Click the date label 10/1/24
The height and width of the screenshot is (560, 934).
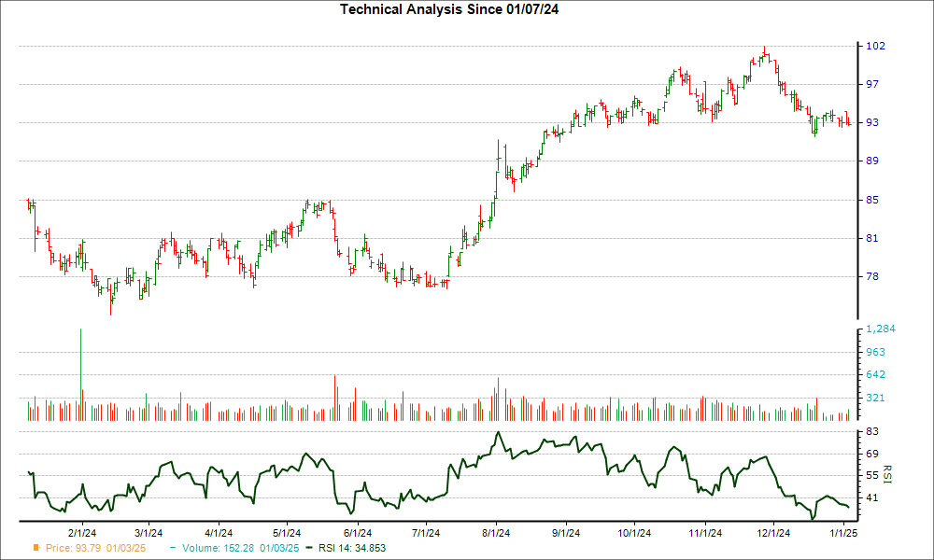click(634, 533)
